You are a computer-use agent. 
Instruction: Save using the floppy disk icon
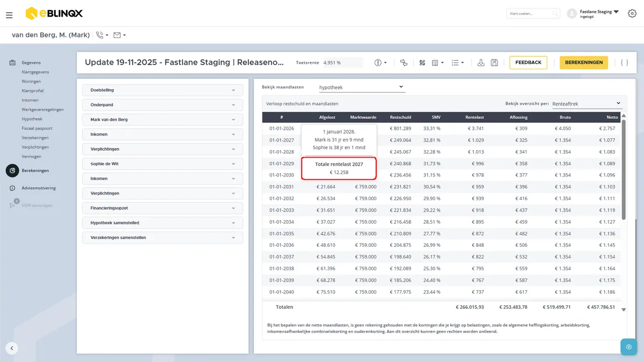494,63
